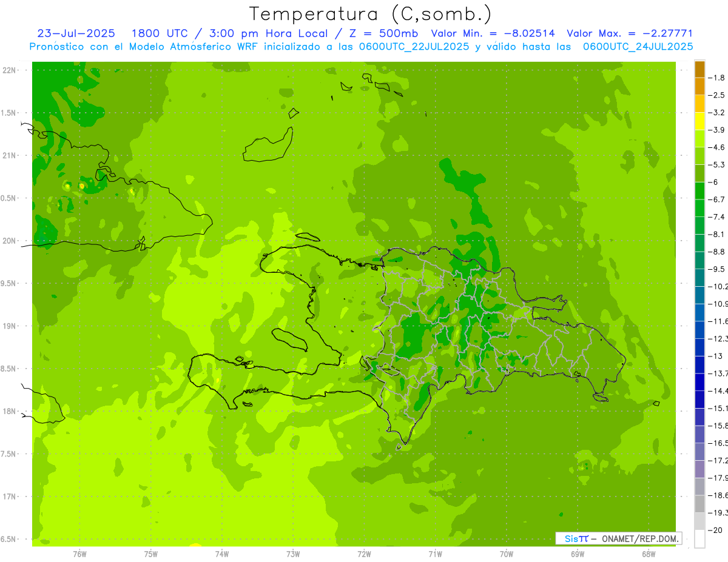This screenshot has width=728, height=562.
Task: Pick the white legend swatch below -20
Action: click(x=699, y=538)
